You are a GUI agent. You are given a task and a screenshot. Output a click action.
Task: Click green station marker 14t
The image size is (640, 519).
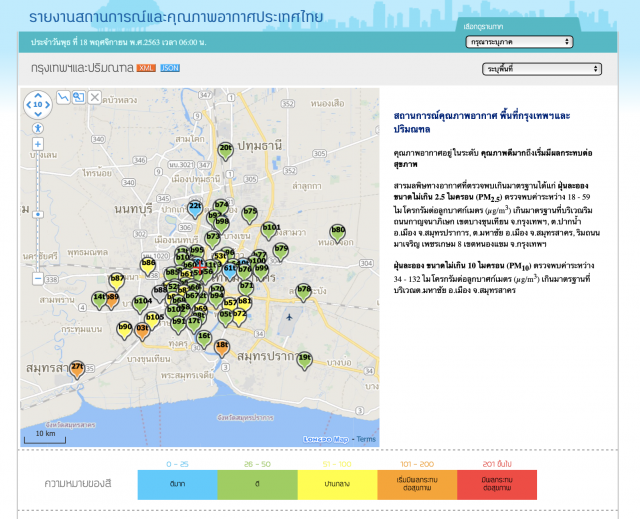[98, 299]
